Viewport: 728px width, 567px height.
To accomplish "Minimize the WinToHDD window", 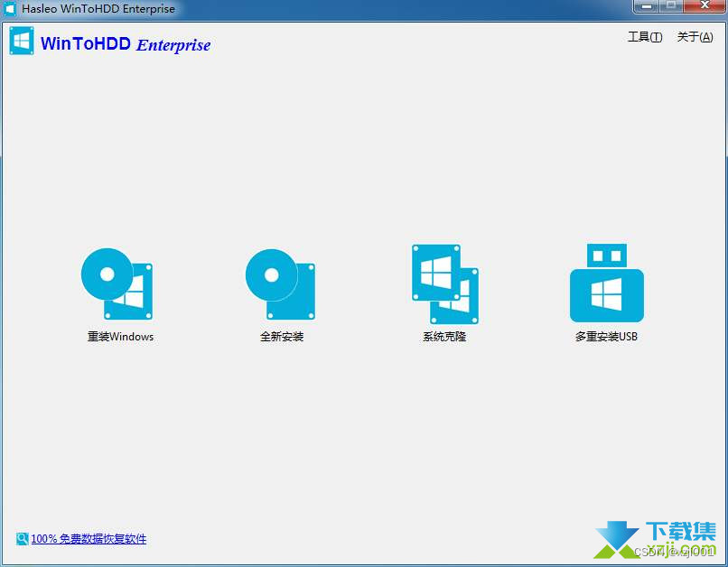I will click(646, 6).
